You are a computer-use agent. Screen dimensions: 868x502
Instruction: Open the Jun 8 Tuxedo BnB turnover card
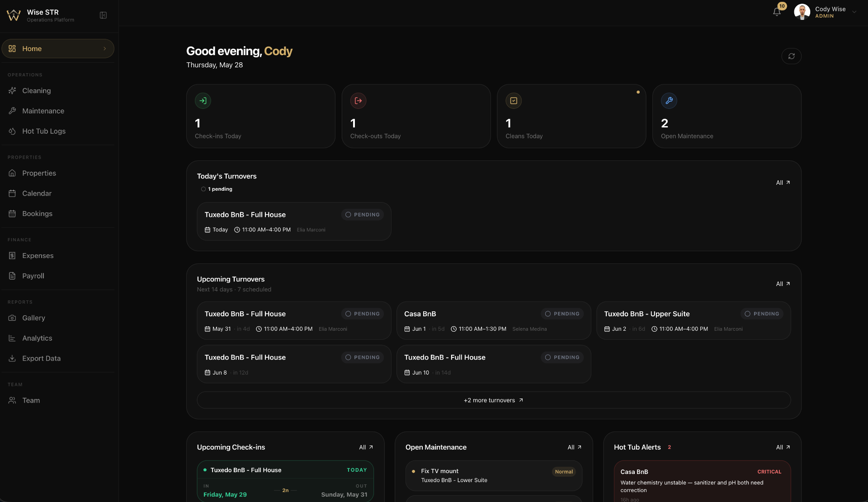294,364
